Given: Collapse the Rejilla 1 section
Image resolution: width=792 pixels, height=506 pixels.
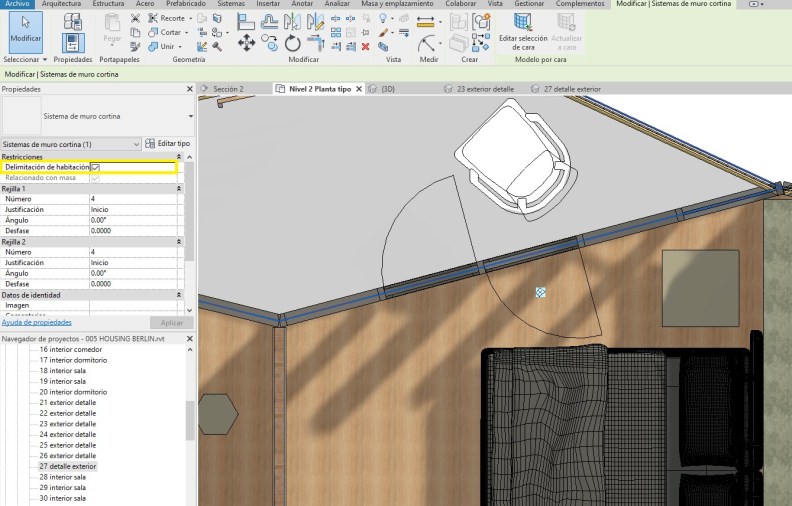Looking at the screenshot, I should [179, 188].
